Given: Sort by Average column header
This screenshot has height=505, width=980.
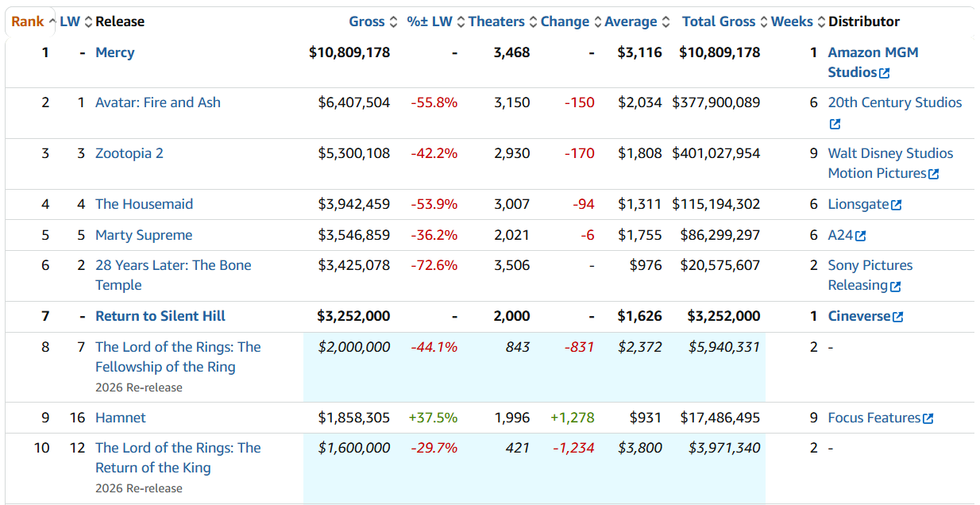Looking at the screenshot, I should coord(631,21).
